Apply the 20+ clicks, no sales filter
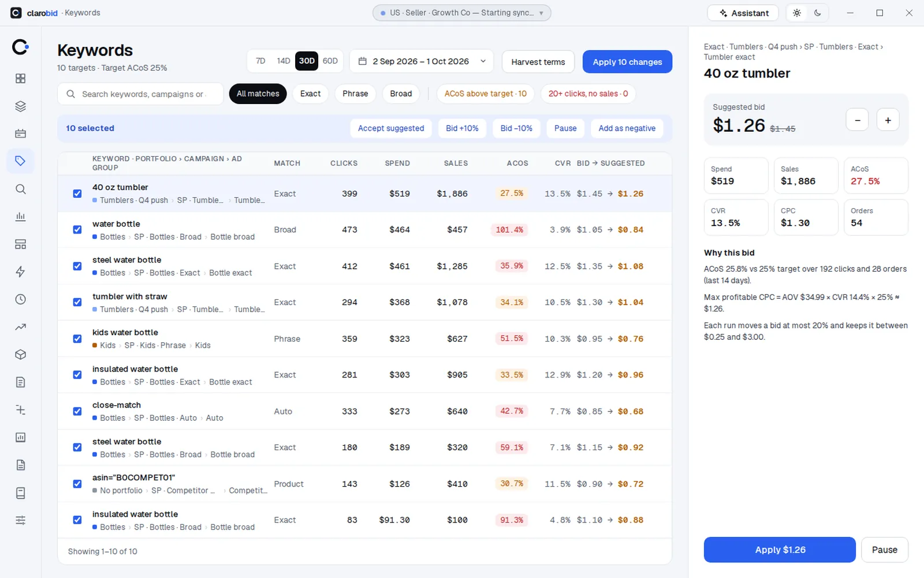924x578 pixels. point(588,94)
